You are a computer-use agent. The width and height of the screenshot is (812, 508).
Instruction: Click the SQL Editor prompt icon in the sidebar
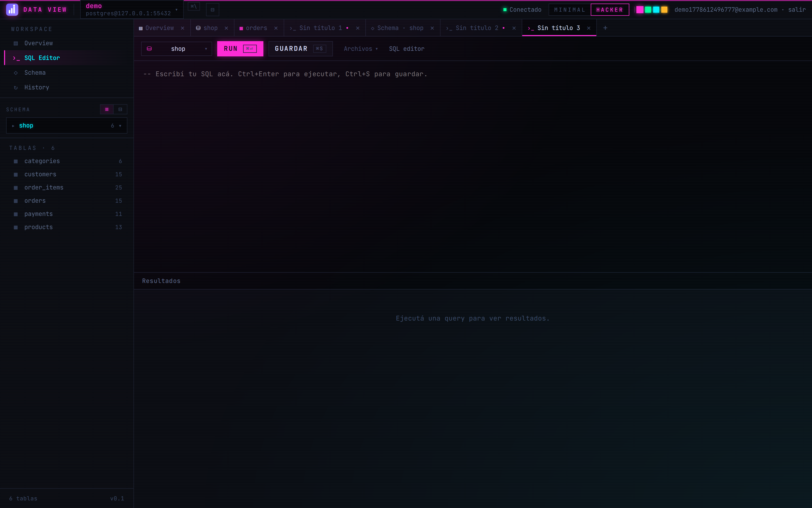click(x=16, y=58)
